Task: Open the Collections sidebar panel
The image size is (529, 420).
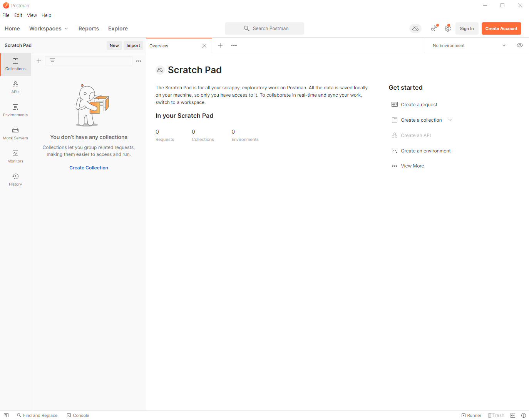Action: point(15,64)
